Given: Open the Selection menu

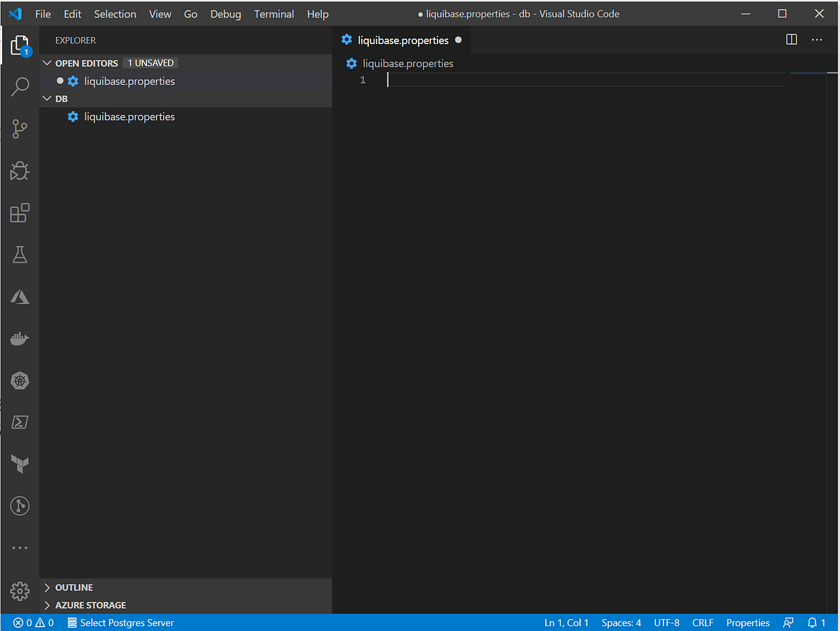Looking at the screenshot, I should [x=115, y=14].
